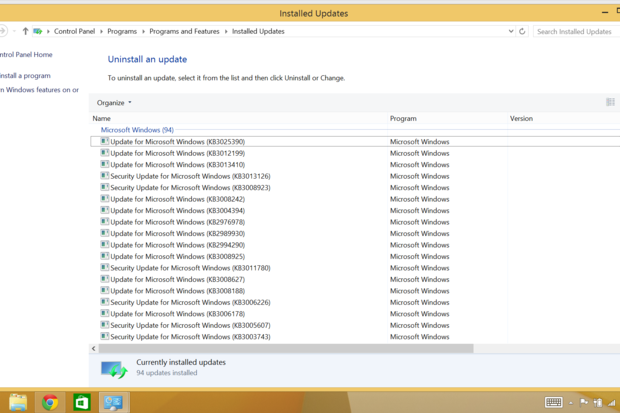Click icon of update KB3008242
The width and height of the screenshot is (620, 413).
coord(104,199)
